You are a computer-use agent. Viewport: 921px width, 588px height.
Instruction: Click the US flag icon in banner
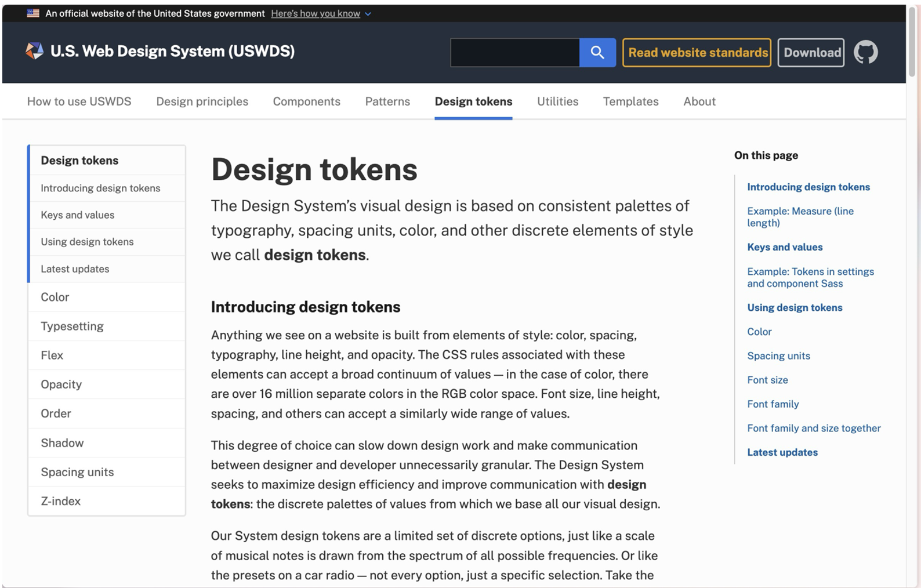tap(33, 13)
